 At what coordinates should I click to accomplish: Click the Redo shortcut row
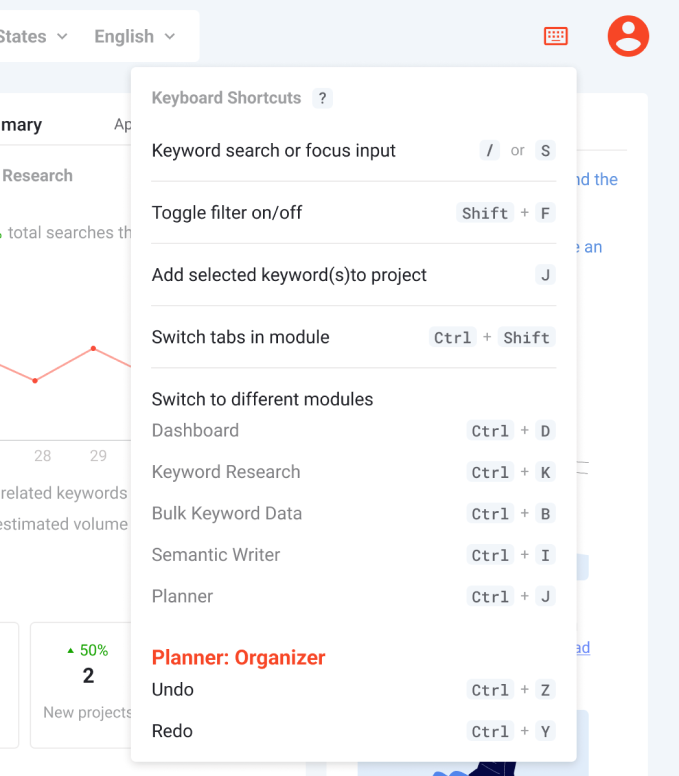point(353,731)
